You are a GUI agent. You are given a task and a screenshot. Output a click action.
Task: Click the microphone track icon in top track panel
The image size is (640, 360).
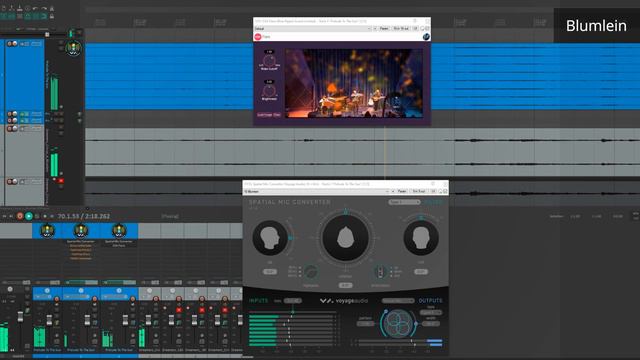coord(74,49)
